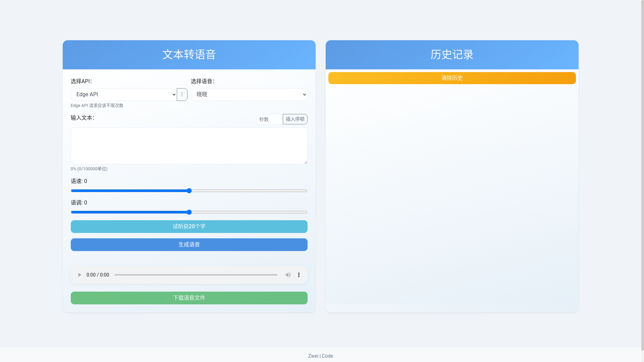Click the 下载语音文件 download button
The width and height of the screenshot is (644, 362).
point(189,298)
